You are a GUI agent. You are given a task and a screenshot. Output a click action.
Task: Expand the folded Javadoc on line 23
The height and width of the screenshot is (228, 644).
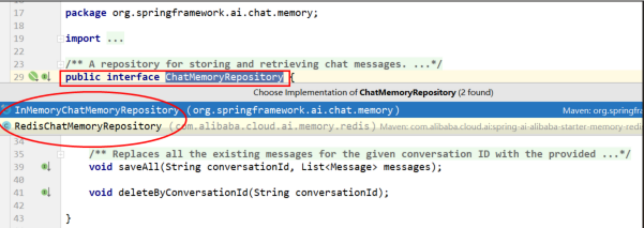pyautogui.click(x=60, y=64)
